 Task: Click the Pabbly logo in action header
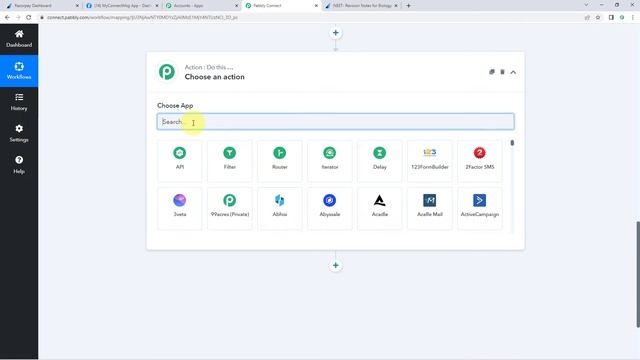[167, 72]
